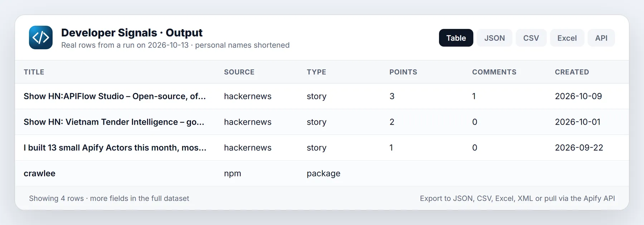Click the Developer Signals code bracket icon
This screenshot has width=644, height=225.
pyautogui.click(x=41, y=37)
